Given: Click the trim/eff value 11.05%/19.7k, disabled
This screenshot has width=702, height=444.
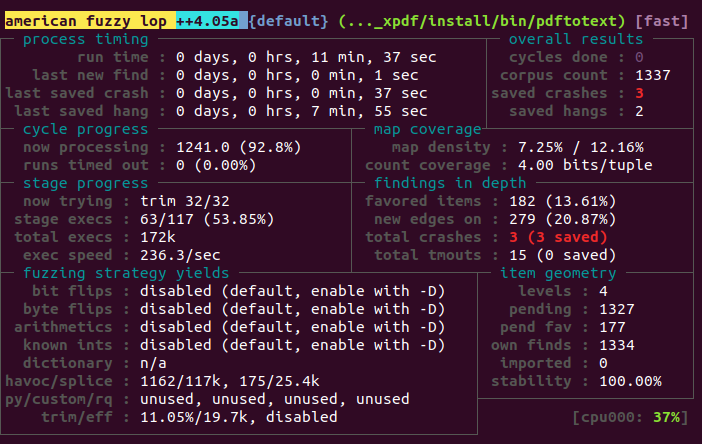Looking at the screenshot, I should (239, 417).
